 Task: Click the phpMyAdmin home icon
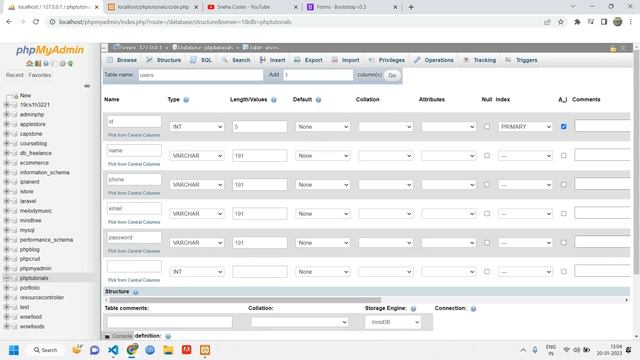(x=29, y=64)
